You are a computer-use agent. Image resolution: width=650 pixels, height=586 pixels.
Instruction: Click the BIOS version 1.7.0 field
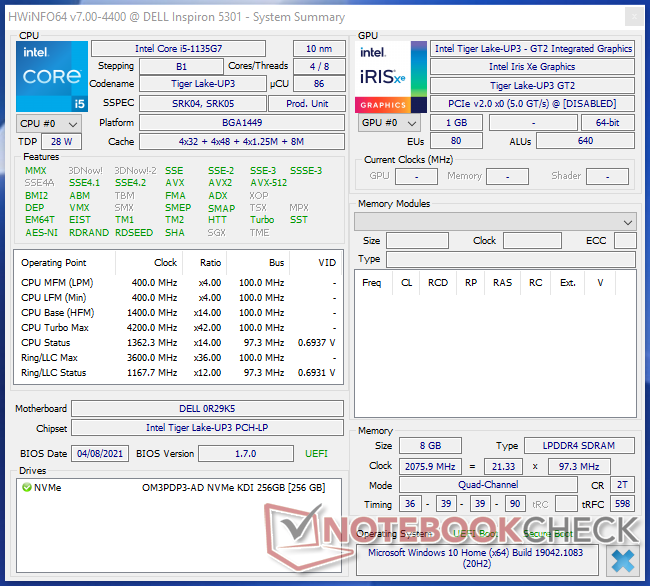pyautogui.click(x=246, y=453)
